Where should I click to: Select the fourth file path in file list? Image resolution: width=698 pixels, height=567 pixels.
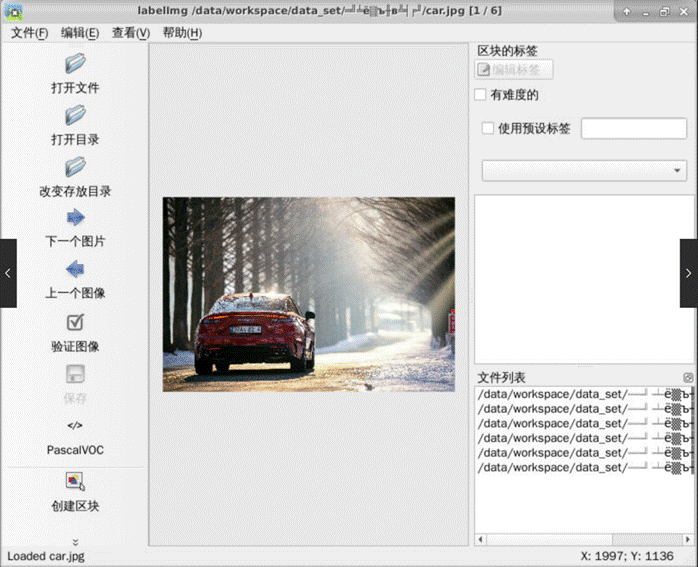(x=584, y=438)
